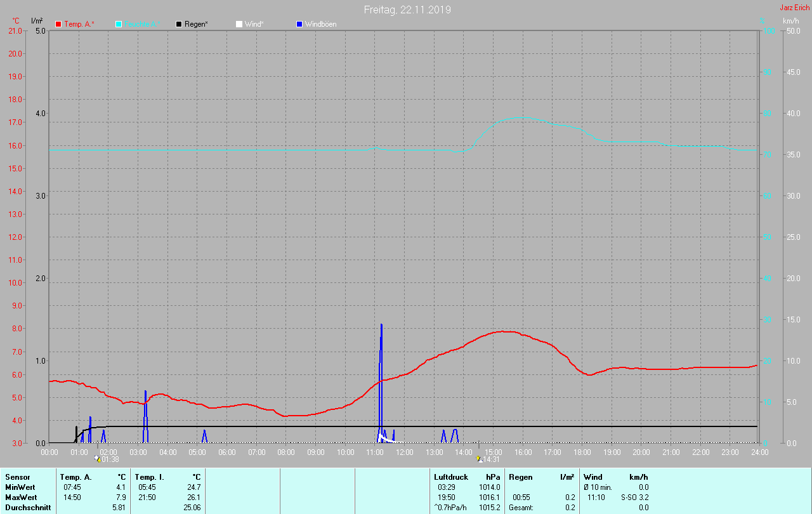The height and width of the screenshot is (514, 812).
Task: Click the '05:45' time in the MinWert row
Action: click(x=147, y=487)
